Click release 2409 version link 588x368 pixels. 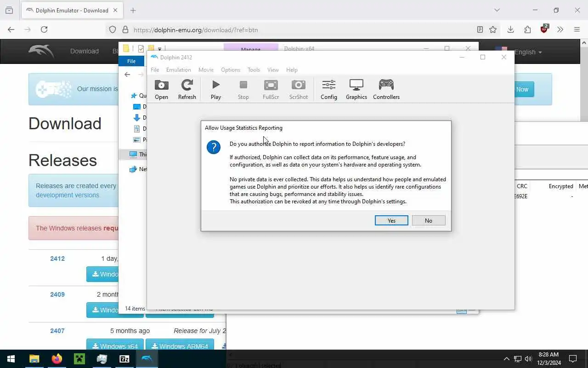pos(57,294)
